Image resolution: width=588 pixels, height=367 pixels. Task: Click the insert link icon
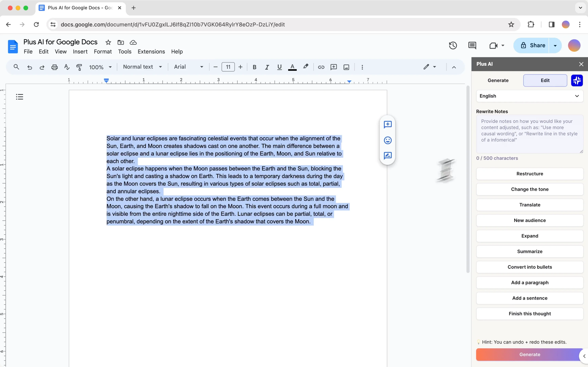point(321,67)
